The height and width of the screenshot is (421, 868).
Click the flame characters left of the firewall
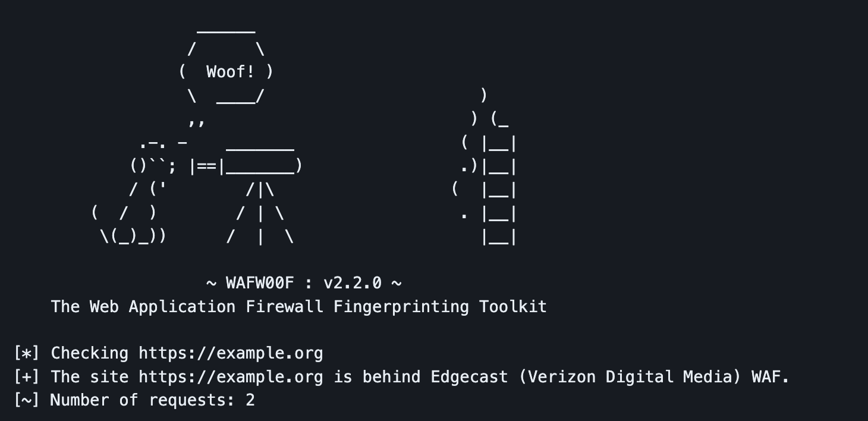click(x=470, y=155)
